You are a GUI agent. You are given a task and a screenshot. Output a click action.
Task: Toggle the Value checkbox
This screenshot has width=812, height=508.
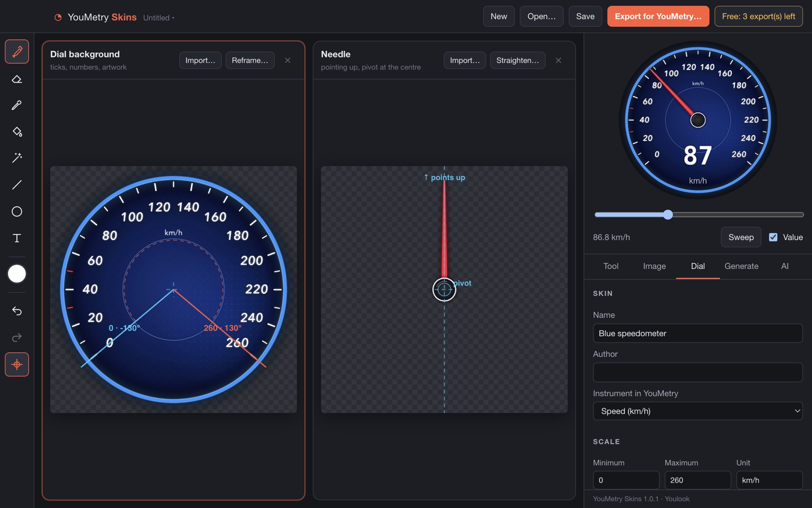click(x=773, y=237)
